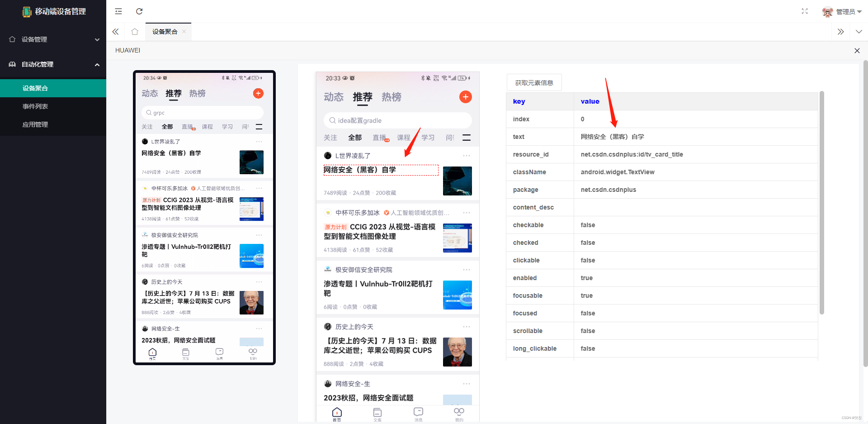Toggle fullscreen with the expand icon
Viewport: 868px width, 424px height.
pos(805,11)
